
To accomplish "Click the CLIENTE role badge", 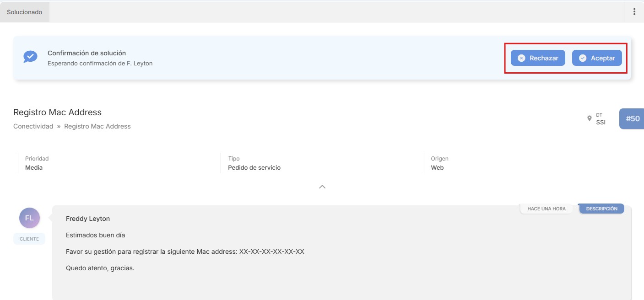I will [29, 239].
